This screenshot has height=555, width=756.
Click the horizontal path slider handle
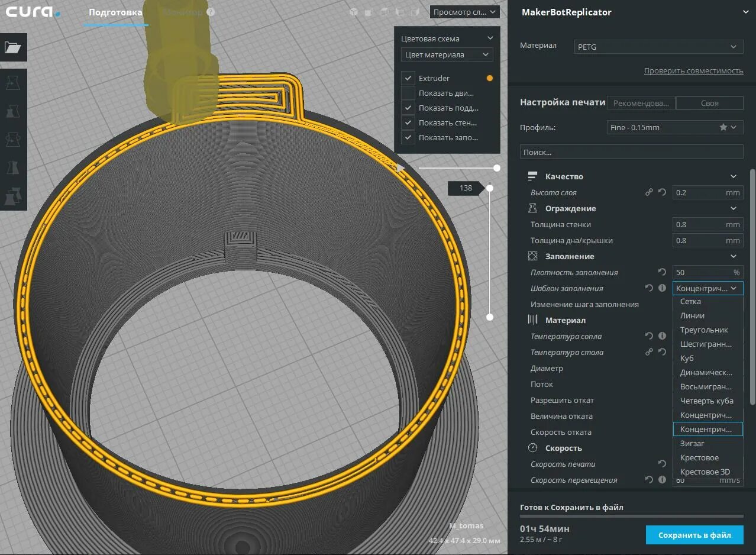497,168
